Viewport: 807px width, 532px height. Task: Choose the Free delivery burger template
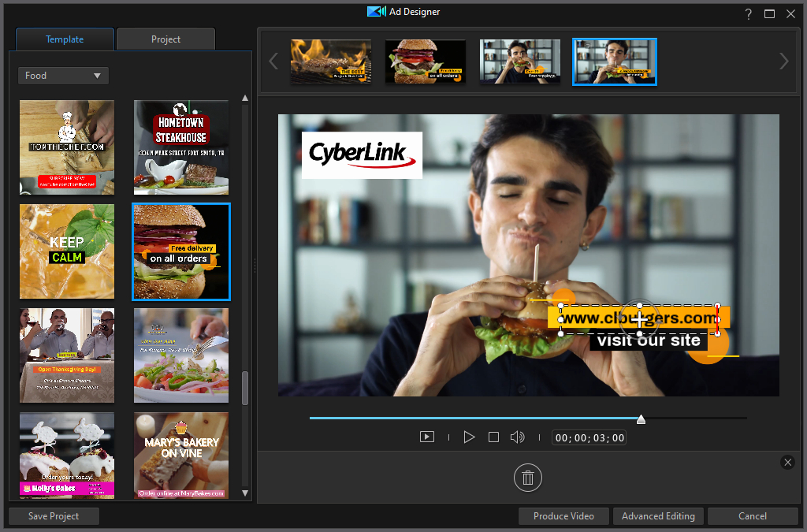tap(181, 251)
